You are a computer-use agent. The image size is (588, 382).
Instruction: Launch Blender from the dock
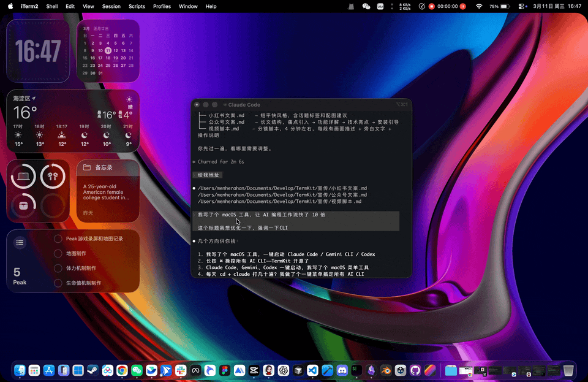coord(386,371)
